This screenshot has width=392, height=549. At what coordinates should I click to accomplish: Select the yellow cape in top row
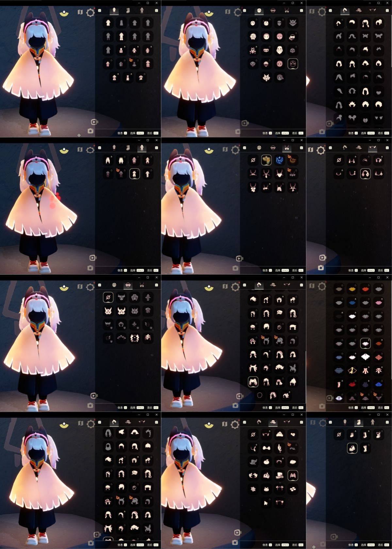(x=352, y=289)
